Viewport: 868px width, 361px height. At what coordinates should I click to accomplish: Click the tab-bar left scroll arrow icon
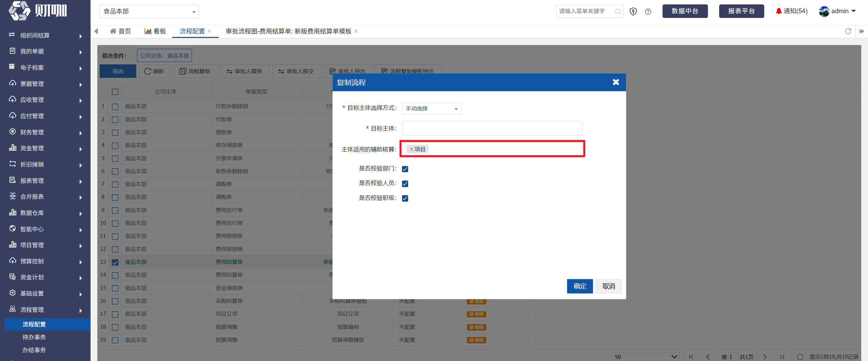click(96, 31)
